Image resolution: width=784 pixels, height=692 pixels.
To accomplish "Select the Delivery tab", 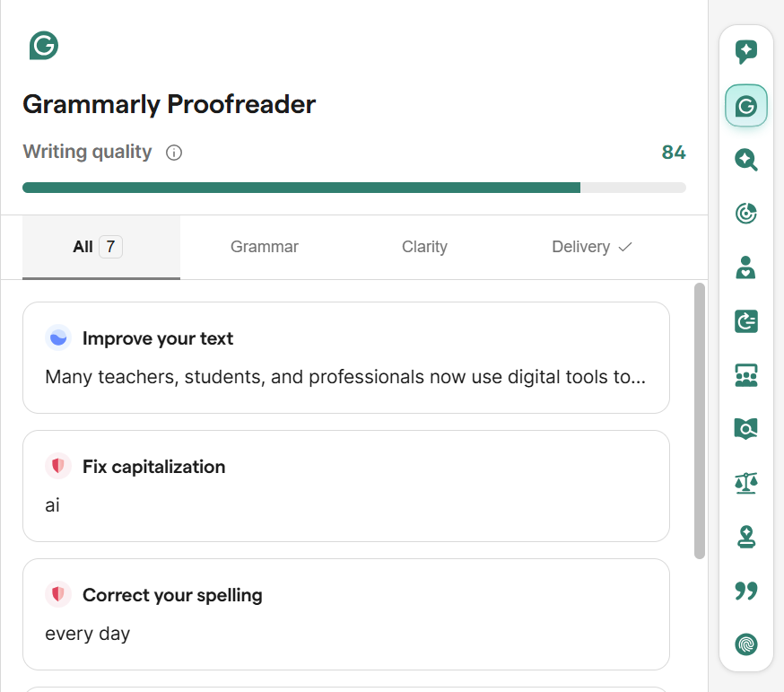I will [591, 247].
